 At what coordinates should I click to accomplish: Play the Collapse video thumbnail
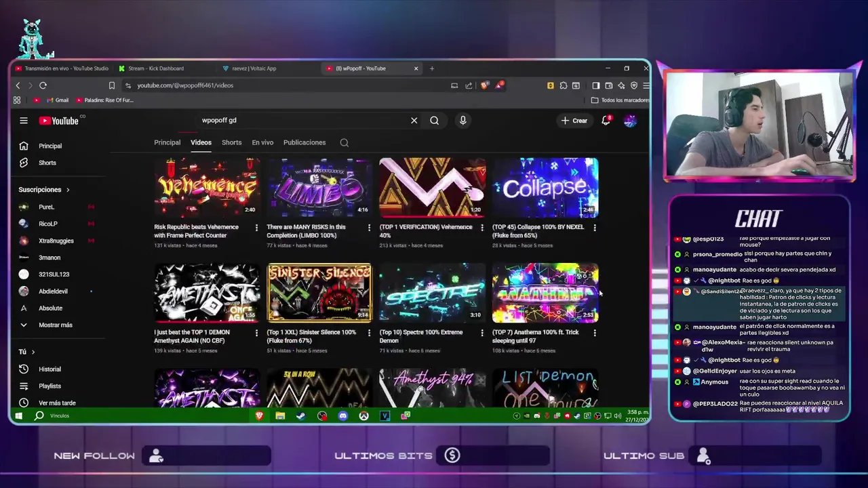[545, 188]
